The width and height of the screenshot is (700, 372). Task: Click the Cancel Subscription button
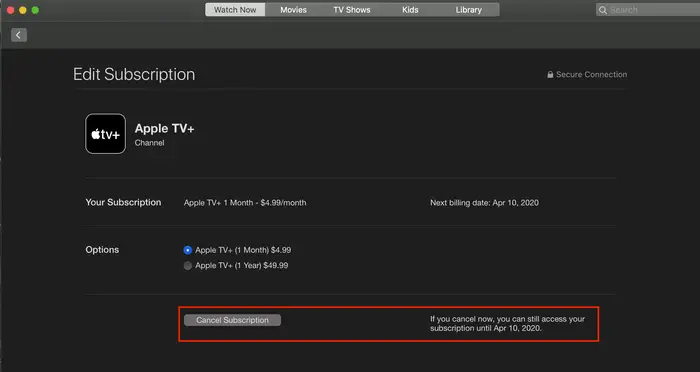point(233,320)
